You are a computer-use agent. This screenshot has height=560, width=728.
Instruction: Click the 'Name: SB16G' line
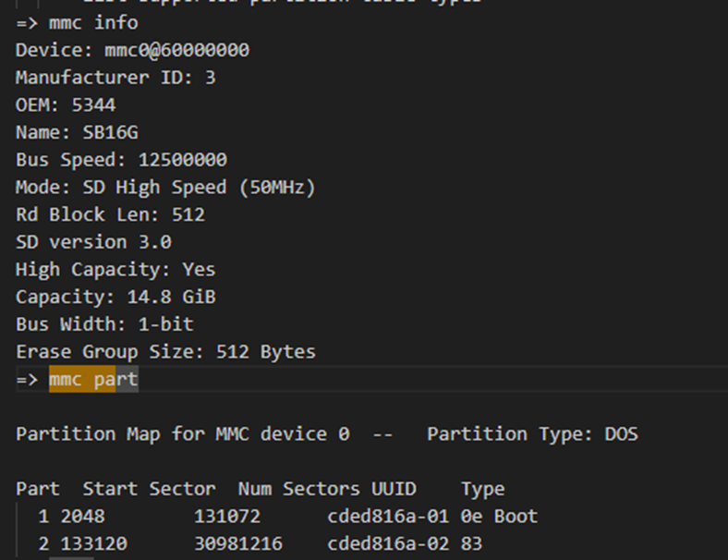(77, 132)
